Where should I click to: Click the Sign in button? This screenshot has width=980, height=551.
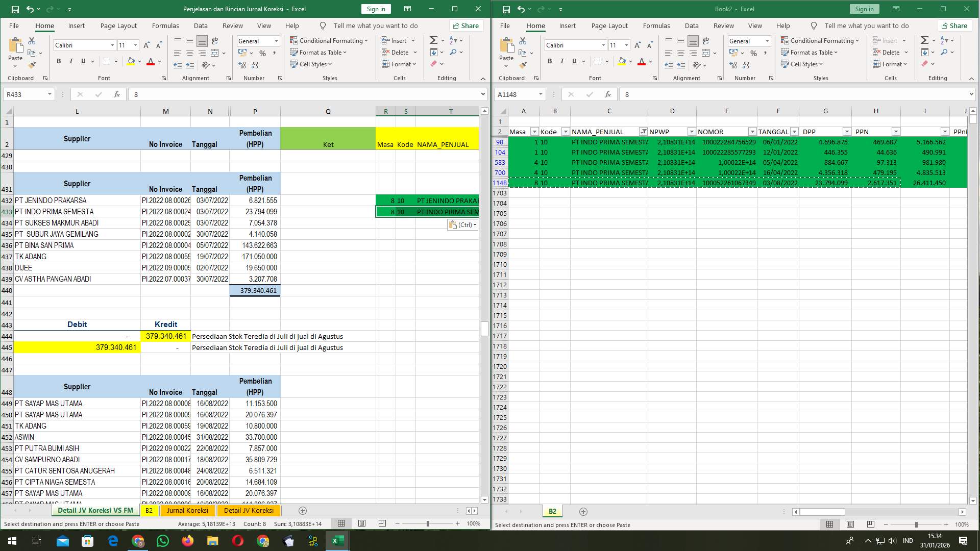(376, 9)
